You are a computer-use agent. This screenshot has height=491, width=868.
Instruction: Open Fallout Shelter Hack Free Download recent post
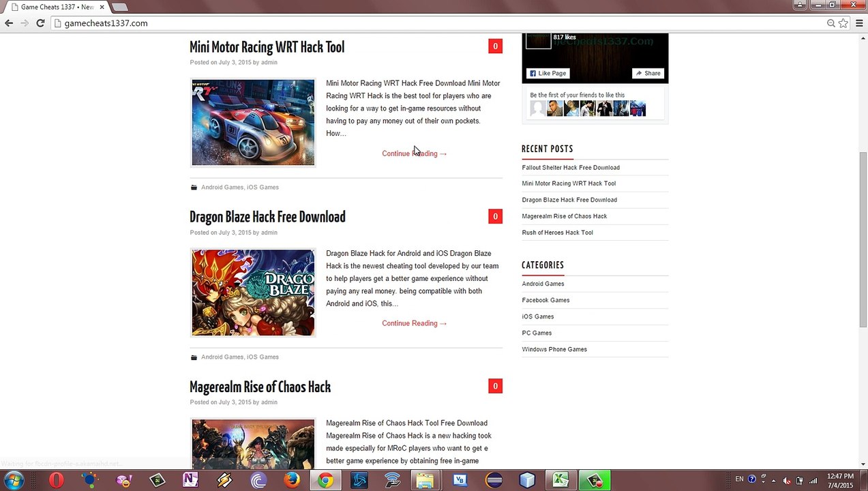click(571, 167)
